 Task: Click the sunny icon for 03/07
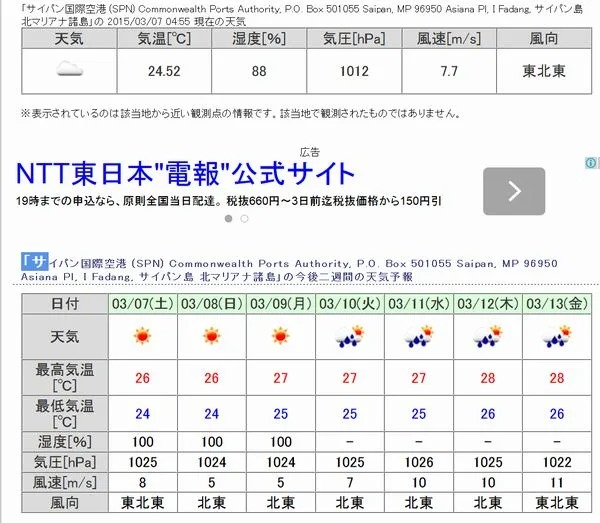[142, 336]
